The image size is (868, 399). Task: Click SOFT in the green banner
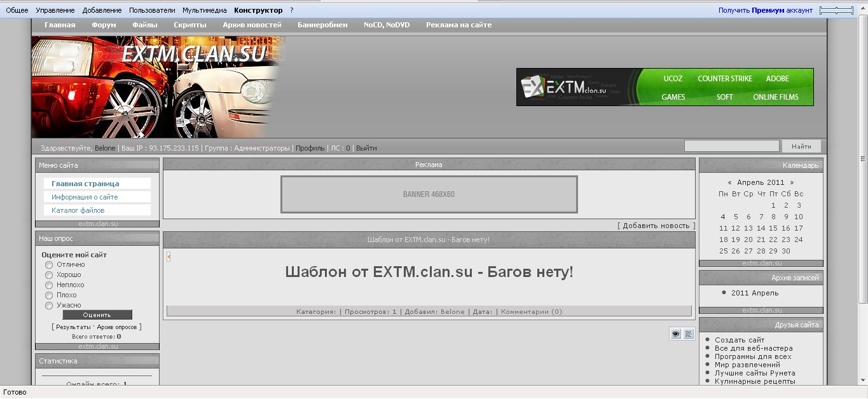[x=725, y=97]
